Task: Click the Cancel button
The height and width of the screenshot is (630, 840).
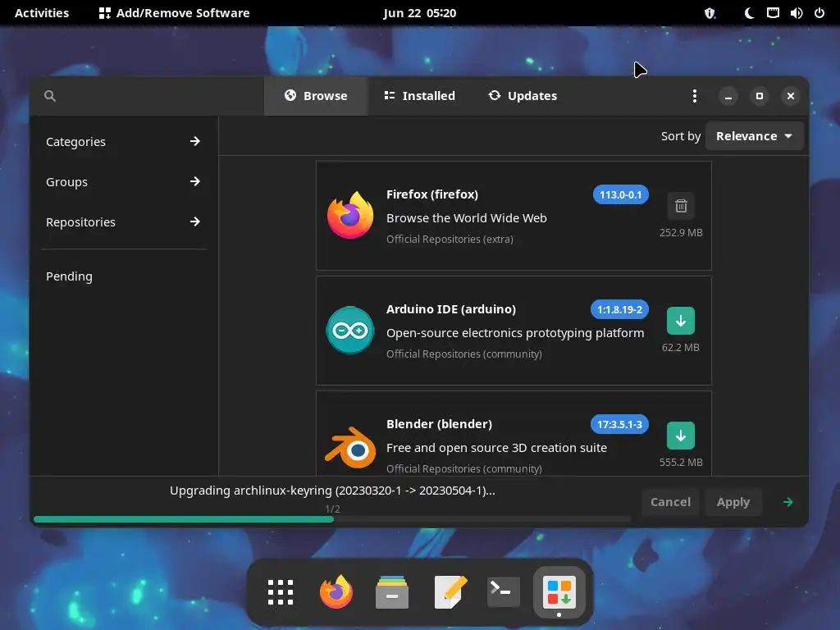Action: coord(670,502)
